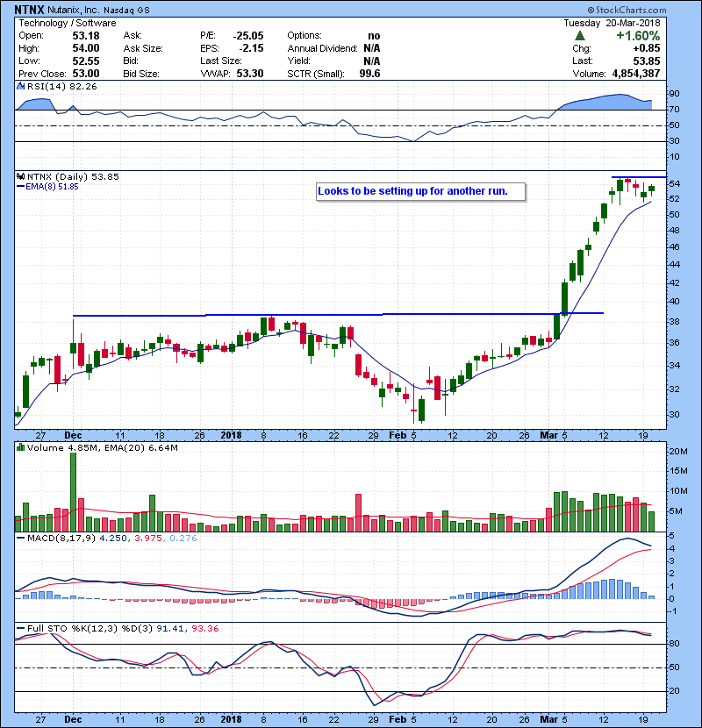Viewport: 702px width, 728px height.
Task: Click the date Tuesday 20-Mar-2018
Action: pyautogui.click(x=612, y=23)
